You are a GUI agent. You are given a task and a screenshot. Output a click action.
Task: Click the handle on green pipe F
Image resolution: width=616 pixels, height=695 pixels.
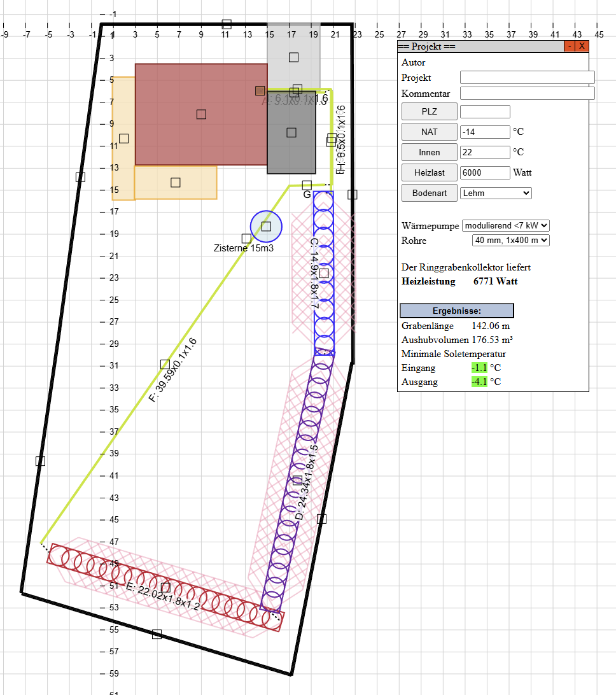pyautogui.click(x=165, y=364)
